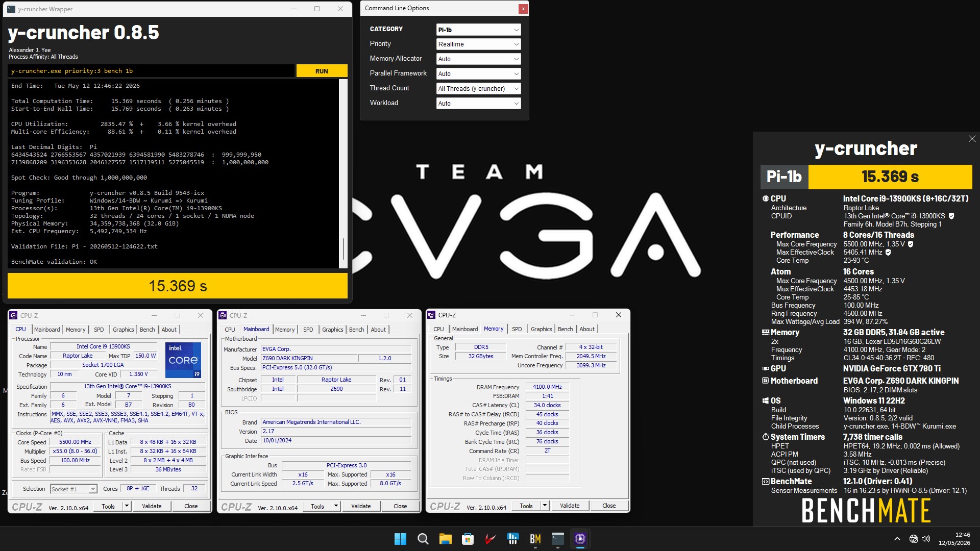Click the BenchMate version section icon
The width and height of the screenshot is (980, 551).
(x=765, y=481)
